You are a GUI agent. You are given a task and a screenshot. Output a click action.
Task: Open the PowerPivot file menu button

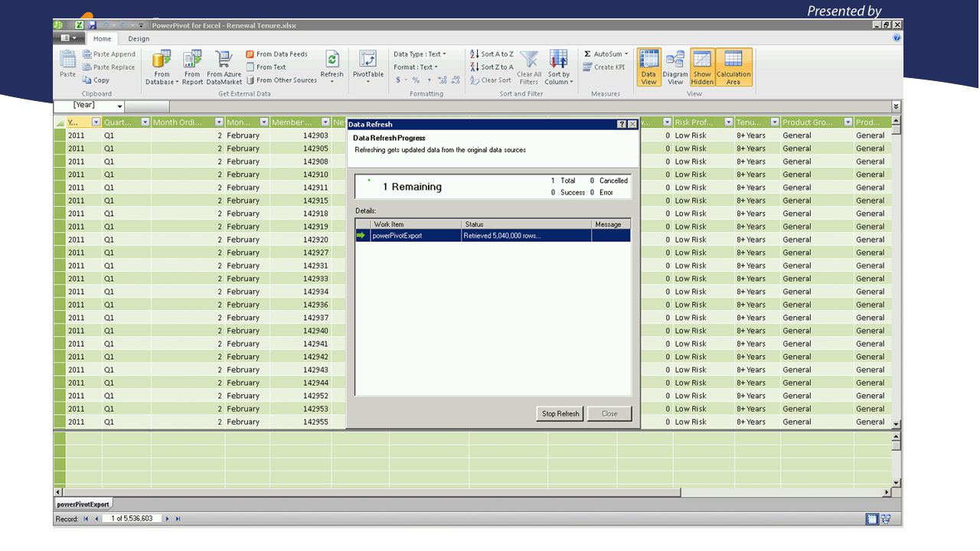tap(68, 38)
